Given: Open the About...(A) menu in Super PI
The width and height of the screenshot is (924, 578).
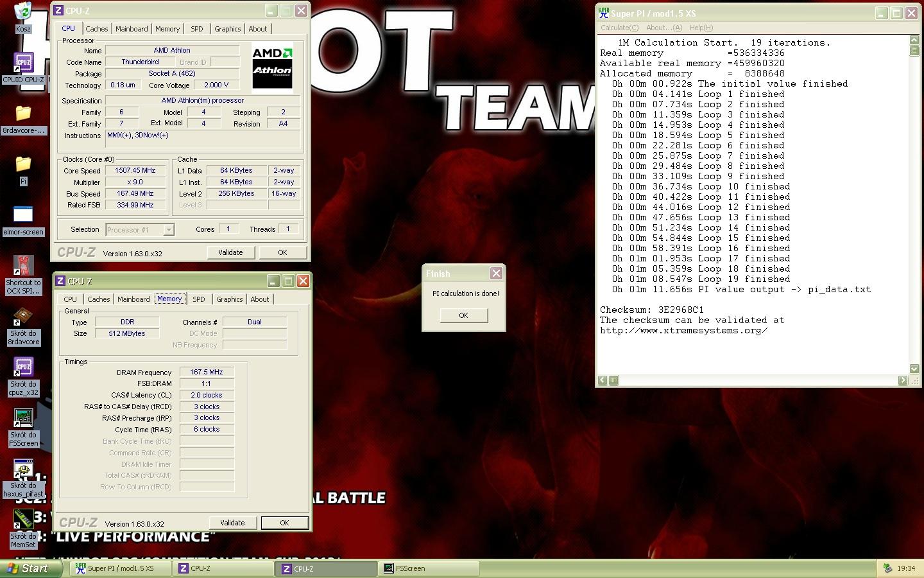Looking at the screenshot, I should pyautogui.click(x=664, y=28).
